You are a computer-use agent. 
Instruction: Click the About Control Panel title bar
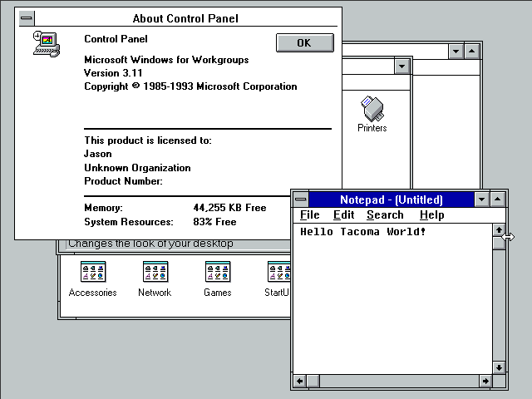pos(185,18)
